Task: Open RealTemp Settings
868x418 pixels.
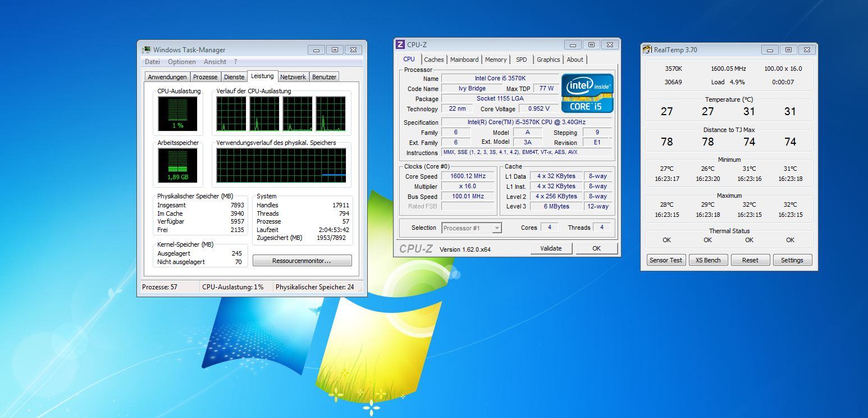Action: (792, 260)
